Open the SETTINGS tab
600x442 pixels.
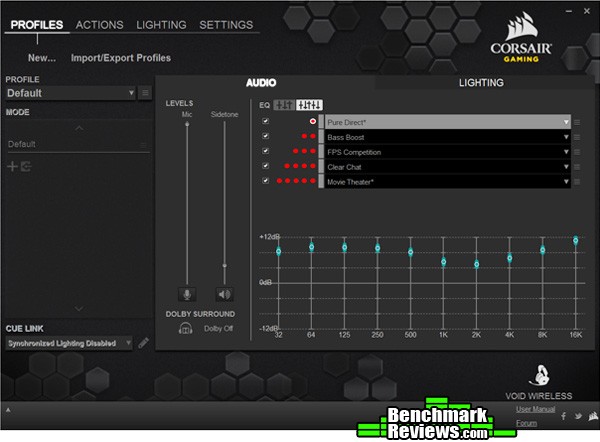pyautogui.click(x=226, y=25)
